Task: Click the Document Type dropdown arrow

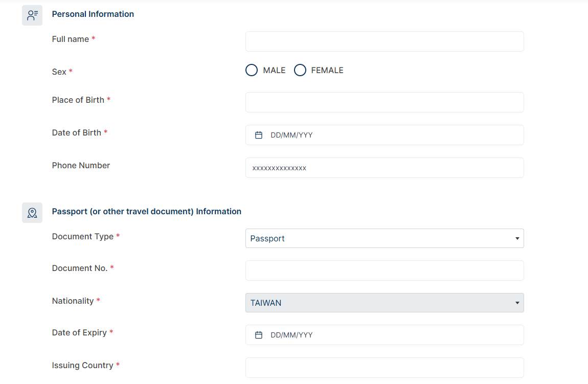Action: point(516,238)
